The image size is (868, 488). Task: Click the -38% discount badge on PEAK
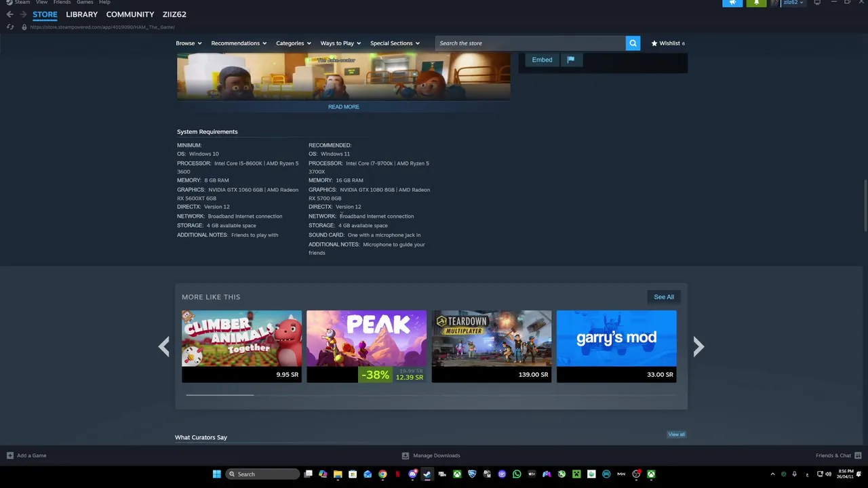pos(375,375)
